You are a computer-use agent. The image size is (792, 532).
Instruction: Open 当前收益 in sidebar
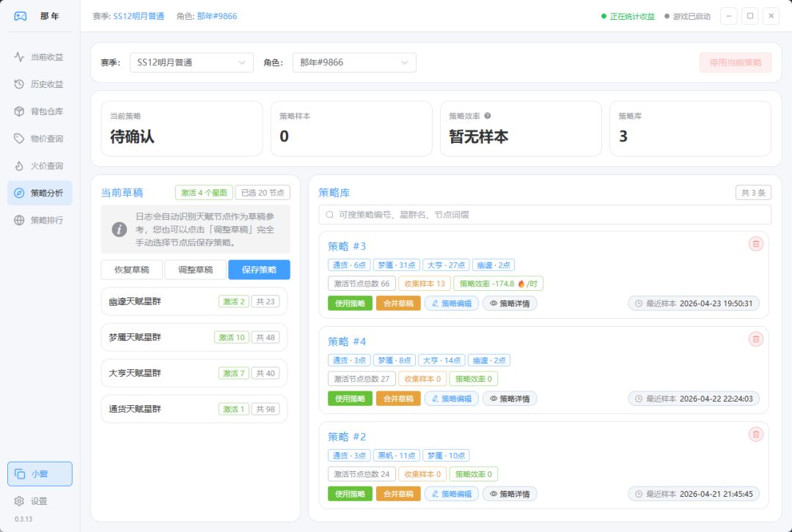(x=40, y=57)
